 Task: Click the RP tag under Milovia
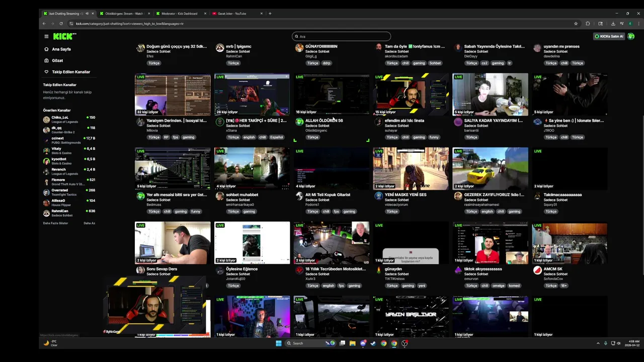click(166, 137)
